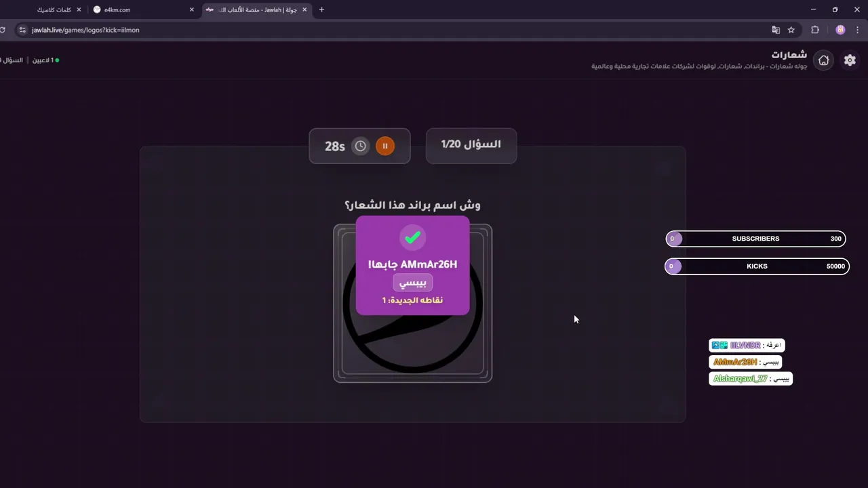This screenshot has height=488, width=868.
Task: Open the game settings gear
Action: [850, 60]
